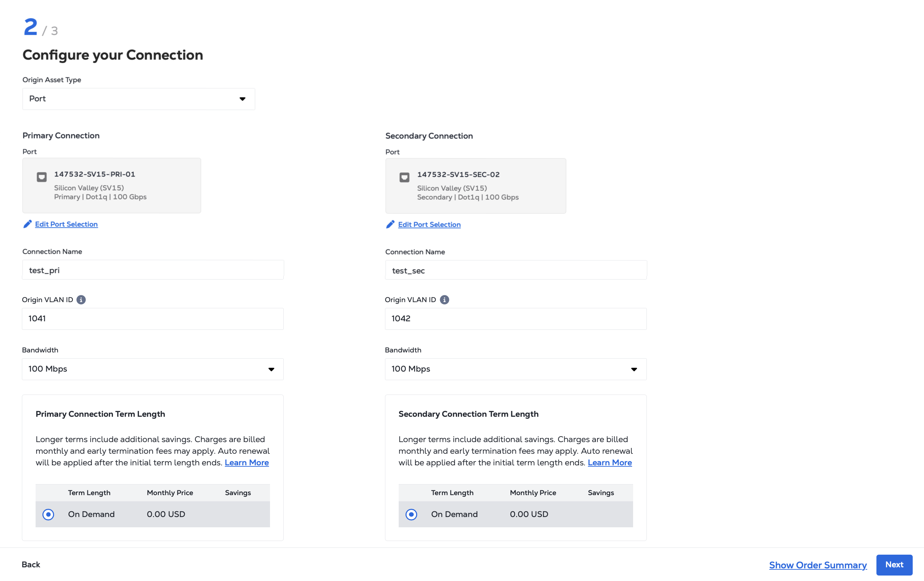This screenshot has width=924, height=581.
Task: Click the Next button
Action: click(x=894, y=565)
